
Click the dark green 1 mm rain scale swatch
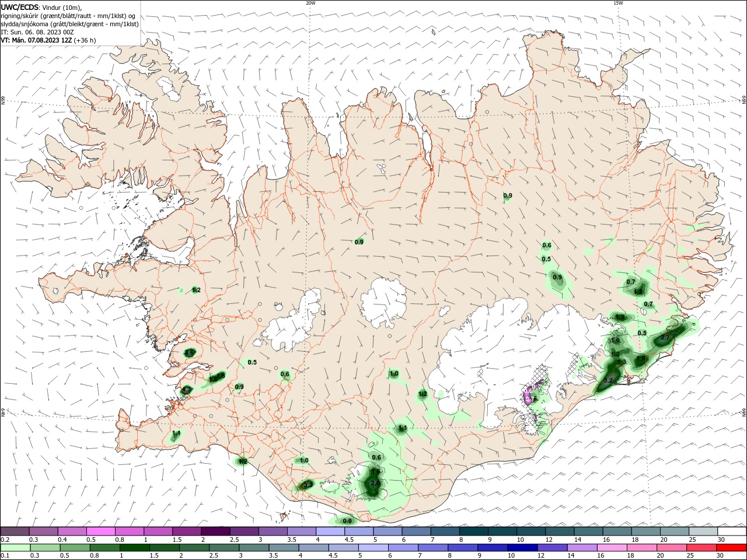[134, 548]
